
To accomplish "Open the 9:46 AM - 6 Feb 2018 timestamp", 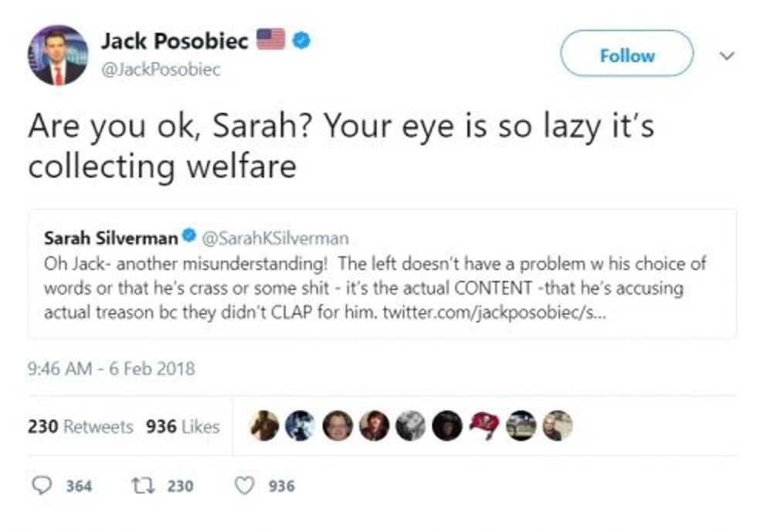I will coord(111,368).
